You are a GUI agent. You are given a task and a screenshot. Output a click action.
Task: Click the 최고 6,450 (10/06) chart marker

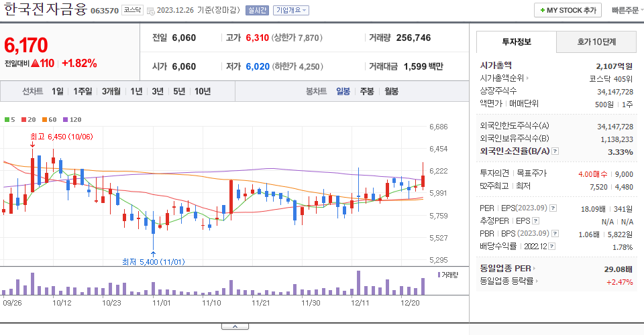coord(62,137)
